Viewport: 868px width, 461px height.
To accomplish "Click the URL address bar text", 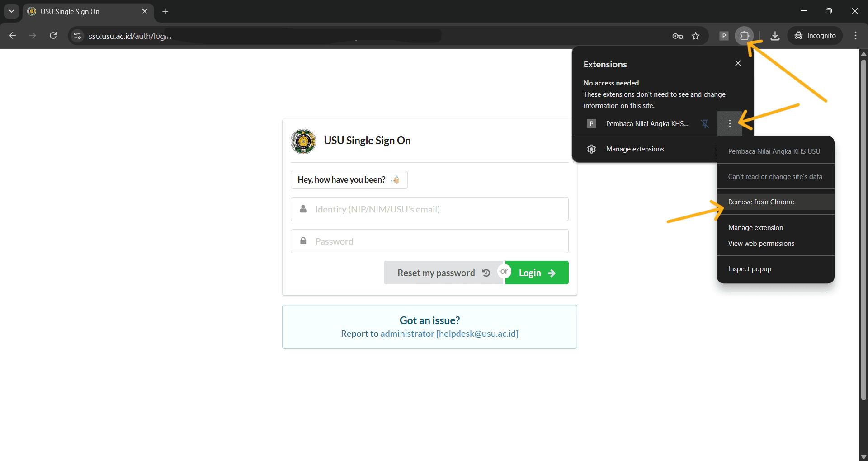I will click(130, 36).
